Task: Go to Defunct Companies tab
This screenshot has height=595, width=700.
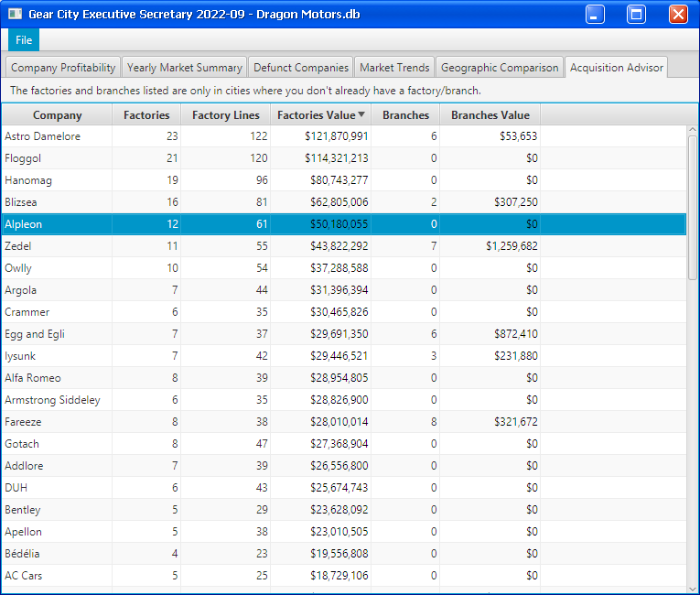Action: click(301, 68)
